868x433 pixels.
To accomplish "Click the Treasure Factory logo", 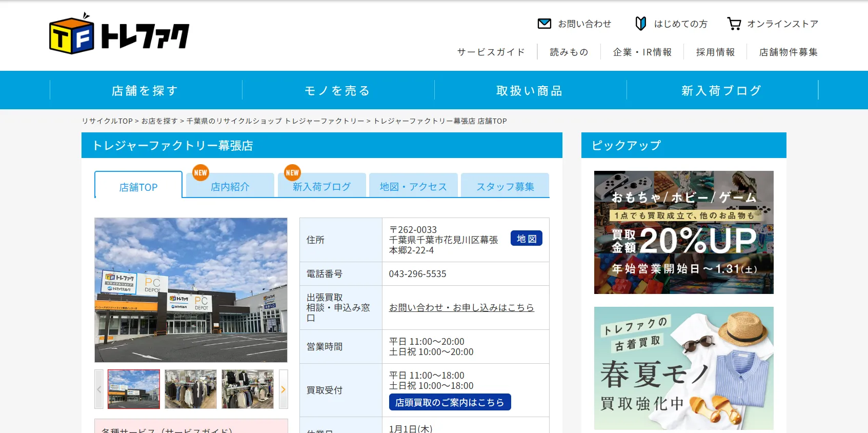I will (x=119, y=34).
